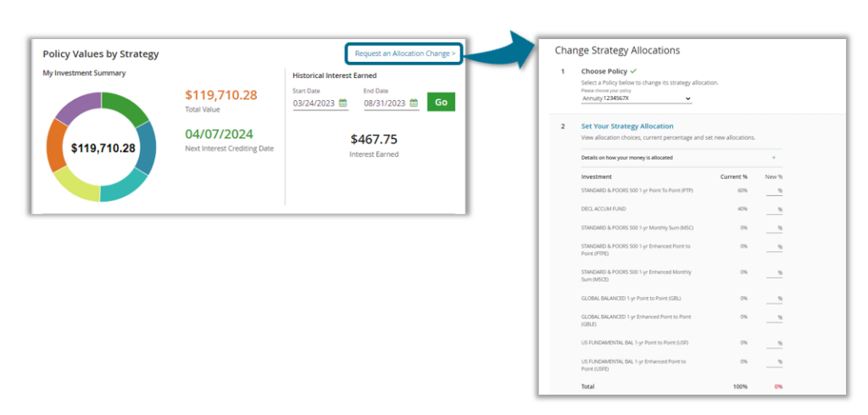The height and width of the screenshot is (415, 868).
Task: Open the Start Date calendar picker
Action: pyautogui.click(x=343, y=104)
